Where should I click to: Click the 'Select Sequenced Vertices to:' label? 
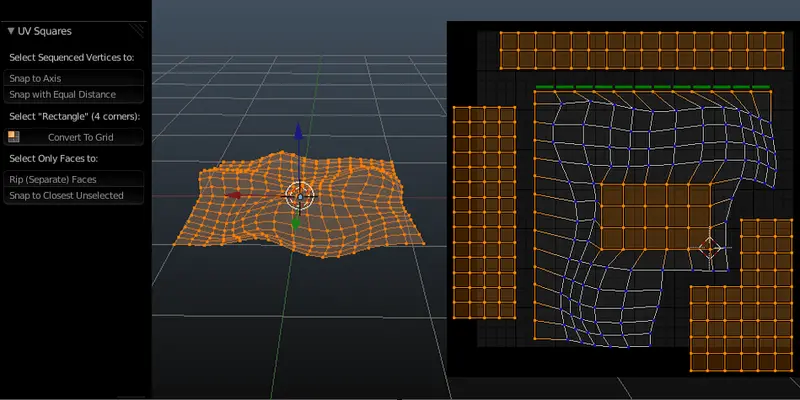click(x=72, y=58)
